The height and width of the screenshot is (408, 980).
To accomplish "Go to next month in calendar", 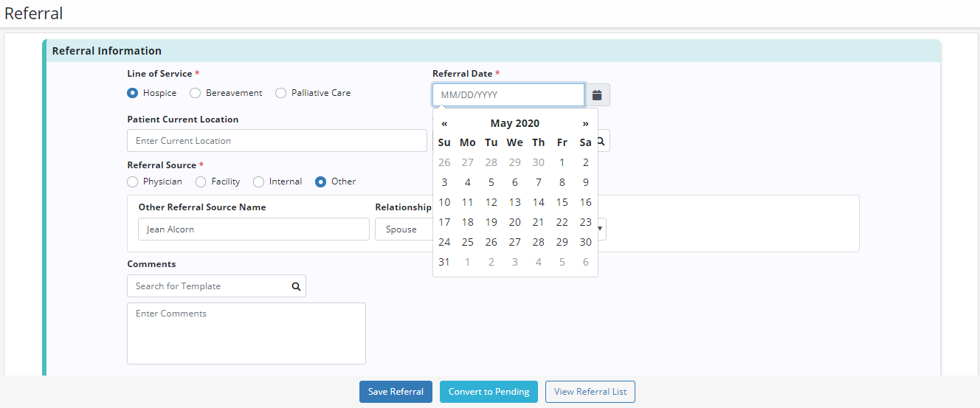I will pos(585,123).
